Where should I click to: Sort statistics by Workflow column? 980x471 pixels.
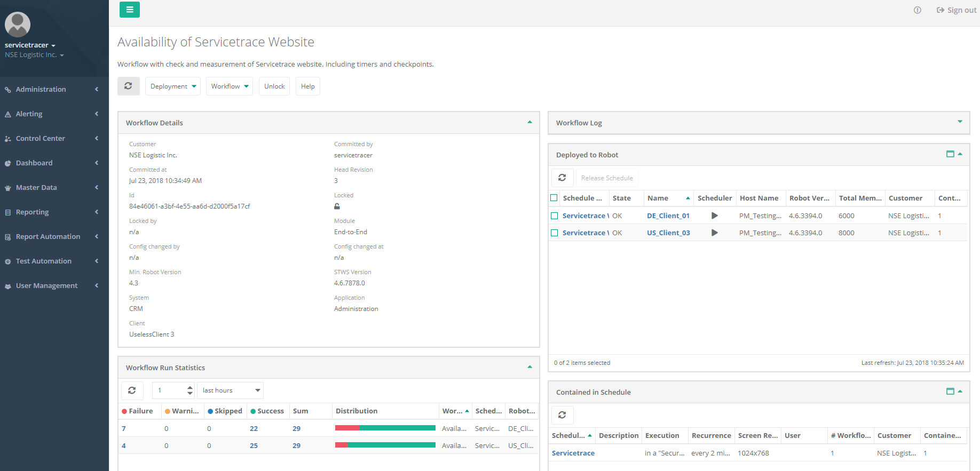click(455, 411)
